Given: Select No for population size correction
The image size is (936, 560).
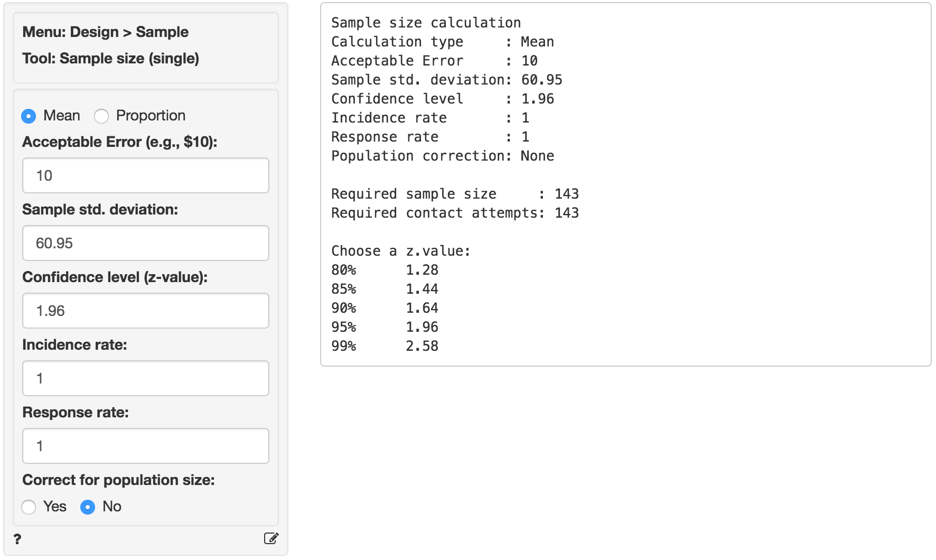Looking at the screenshot, I should click(x=88, y=507).
